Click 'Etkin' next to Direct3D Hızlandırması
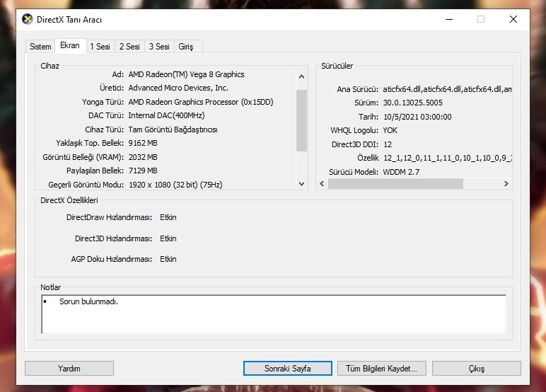546x392 pixels. [x=168, y=238]
